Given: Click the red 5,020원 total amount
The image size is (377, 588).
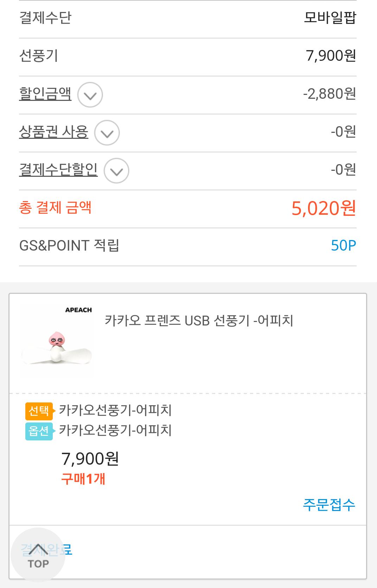Looking at the screenshot, I should click(324, 208).
